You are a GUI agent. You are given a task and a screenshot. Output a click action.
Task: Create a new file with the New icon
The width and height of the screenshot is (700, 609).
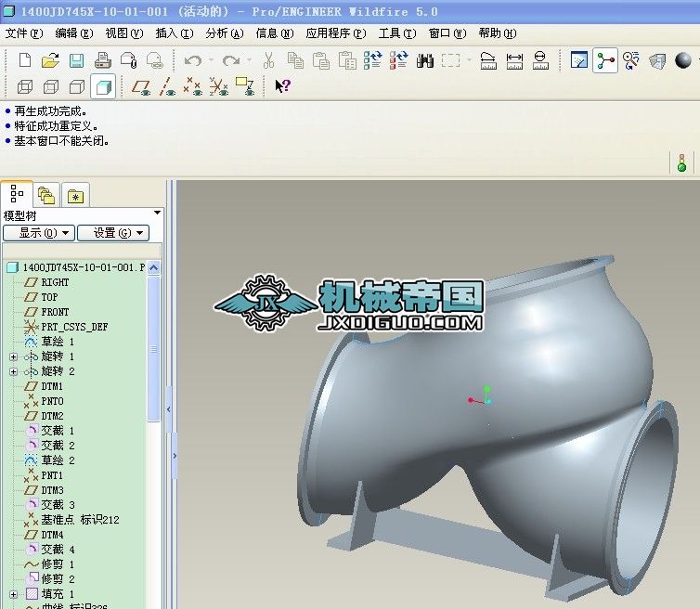point(25,59)
